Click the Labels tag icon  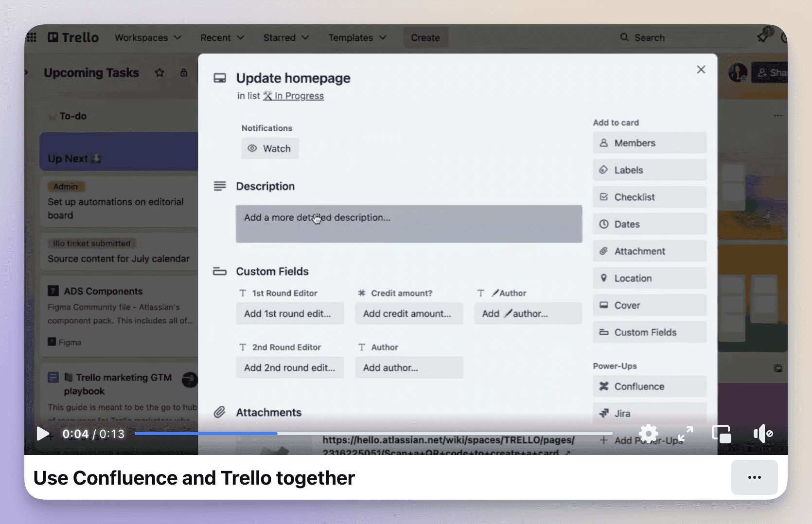(603, 170)
